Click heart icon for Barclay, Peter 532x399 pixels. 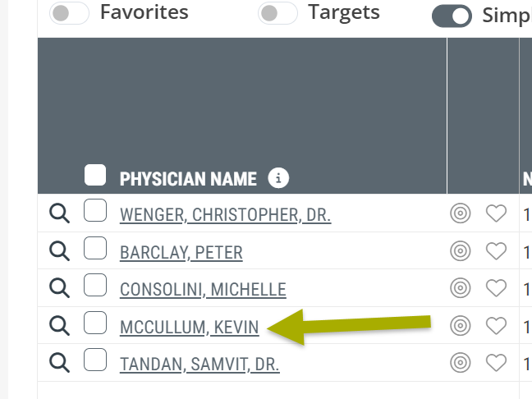coord(496,251)
